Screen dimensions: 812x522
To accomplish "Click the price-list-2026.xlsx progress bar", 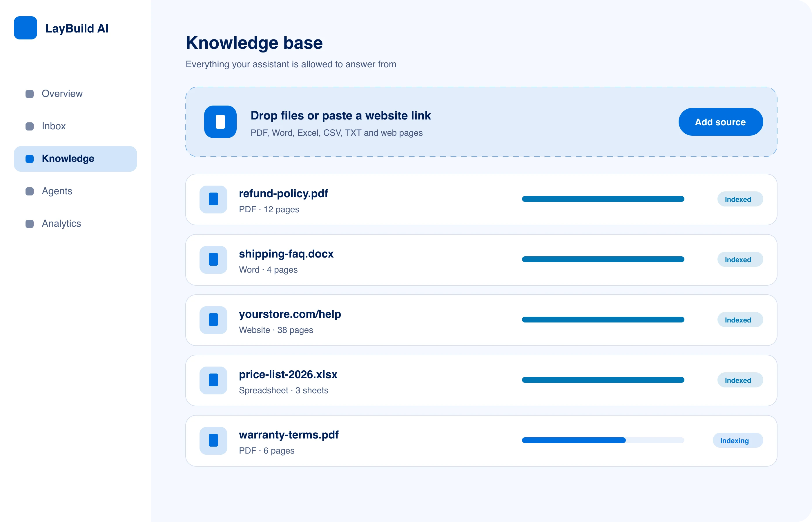I will [x=603, y=380].
